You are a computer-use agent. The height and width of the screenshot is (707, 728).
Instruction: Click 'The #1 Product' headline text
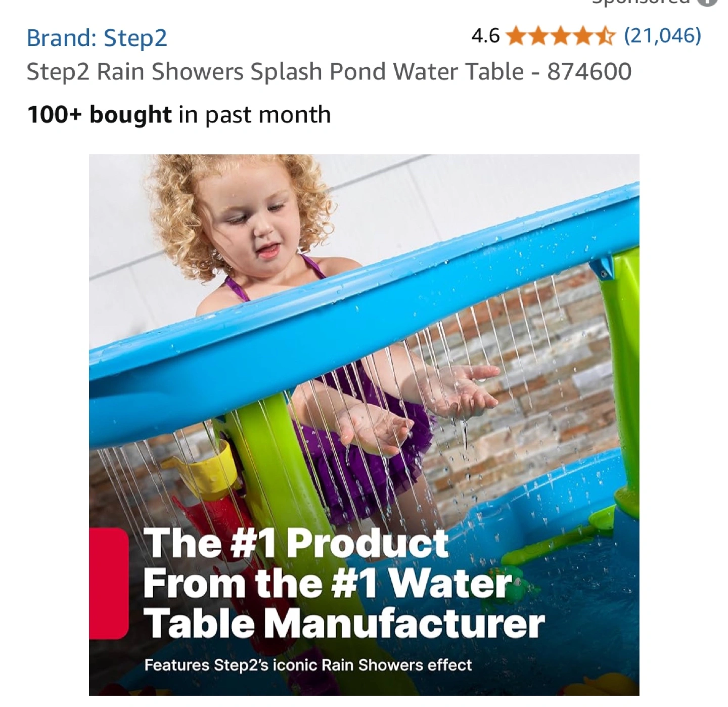pyautogui.click(x=296, y=543)
